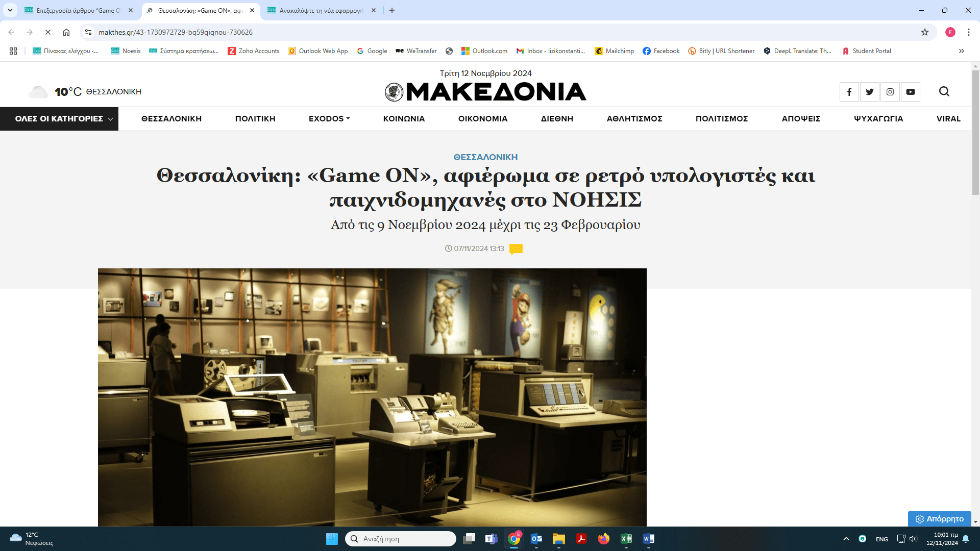The width and height of the screenshot is (980, 551).
Task: Open the Chrome profile avatar
Action: coord(950,32)
